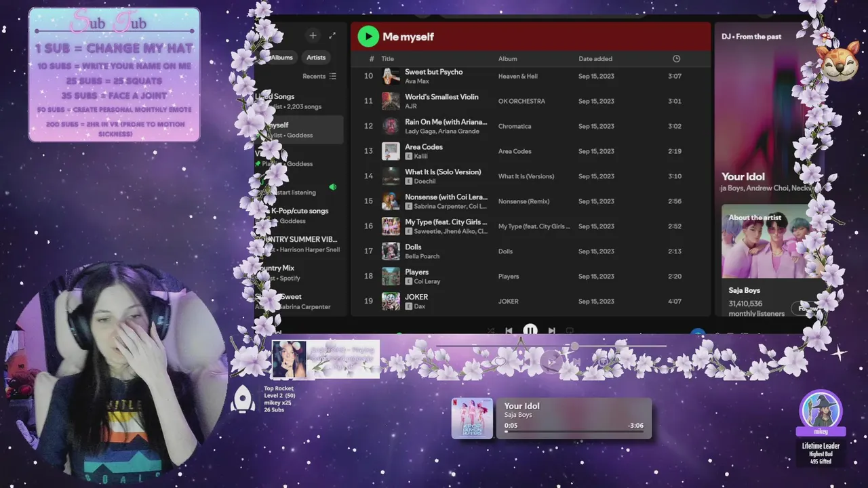
Task: Open Me myself playlist in library sidebar
Action: (x=298, y=129)
